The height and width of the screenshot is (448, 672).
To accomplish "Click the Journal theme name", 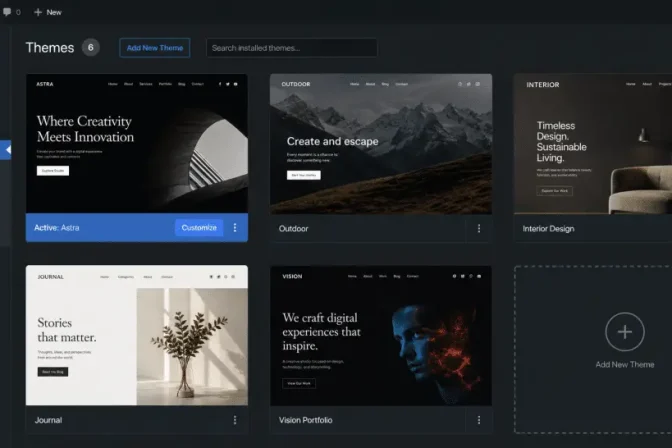I will click(x=48, y=420).
